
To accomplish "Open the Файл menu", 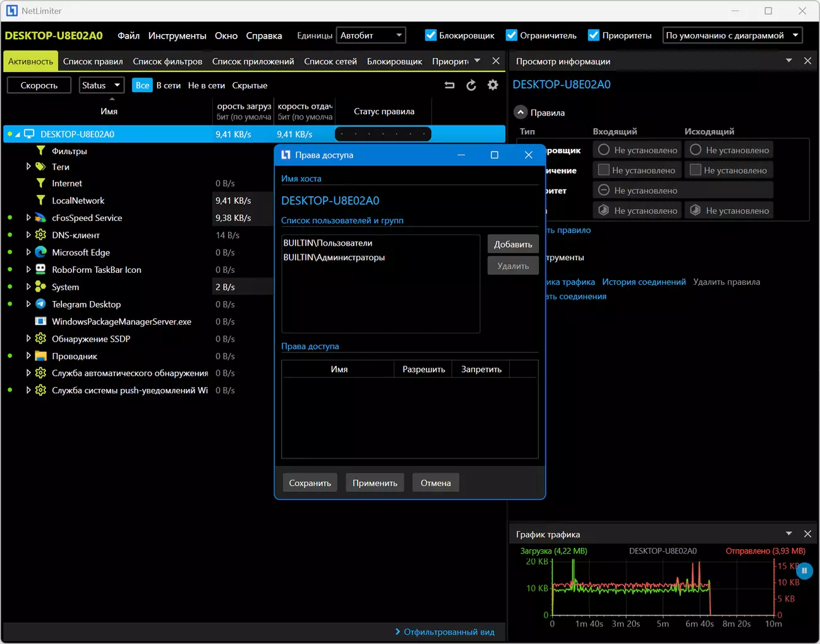I will 129,35.
